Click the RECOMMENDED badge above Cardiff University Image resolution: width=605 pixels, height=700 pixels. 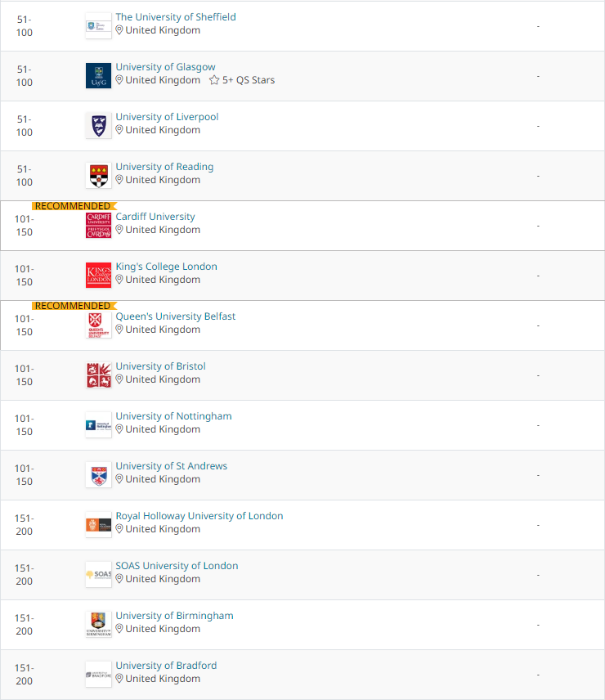point(74,206)
